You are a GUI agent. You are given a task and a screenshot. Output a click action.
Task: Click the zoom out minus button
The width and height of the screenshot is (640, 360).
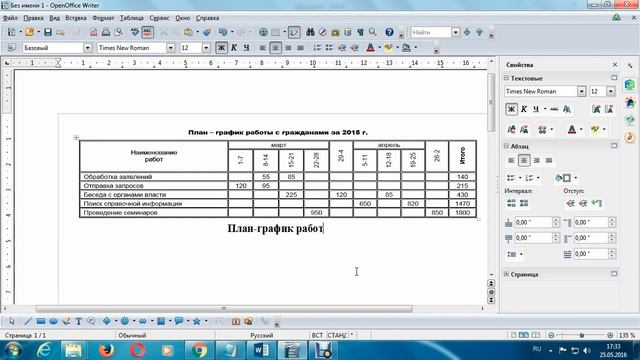click(x=551, y=335)
